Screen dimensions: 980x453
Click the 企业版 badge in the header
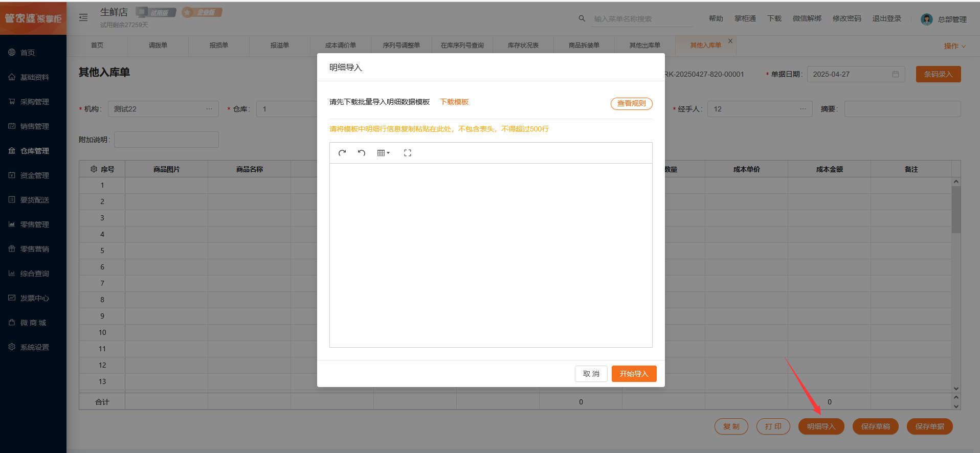(202, 12)
